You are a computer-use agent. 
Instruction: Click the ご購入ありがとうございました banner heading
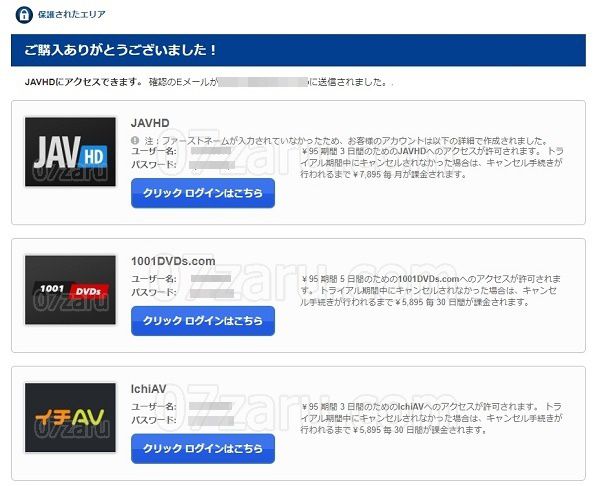coord(120,50)
